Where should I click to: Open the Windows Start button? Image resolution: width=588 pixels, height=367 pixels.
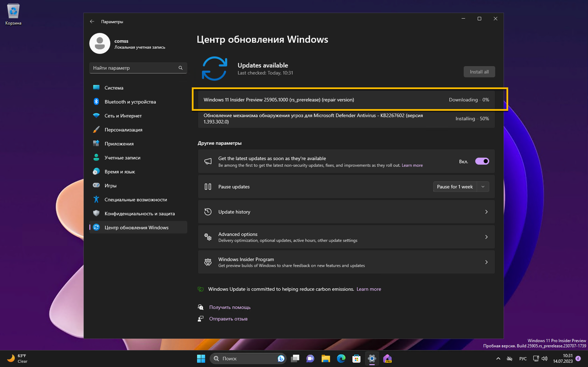tap(201, 358)
